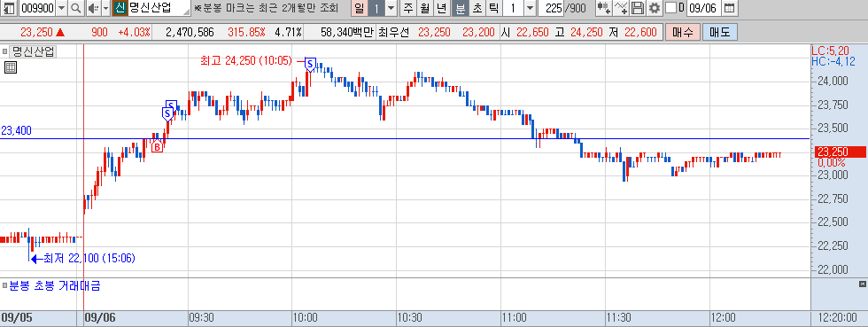Image resolution: width=868 pixels, height=327 pixels.
Task: Click the add line indicator icon
Action: click(x=622, y=8)
